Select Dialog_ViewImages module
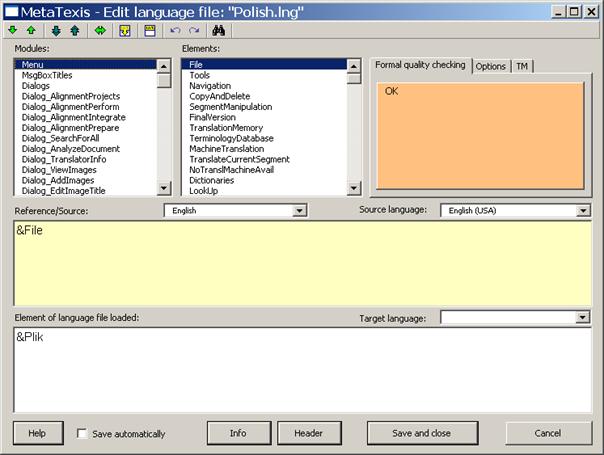 tap(86, 170)
